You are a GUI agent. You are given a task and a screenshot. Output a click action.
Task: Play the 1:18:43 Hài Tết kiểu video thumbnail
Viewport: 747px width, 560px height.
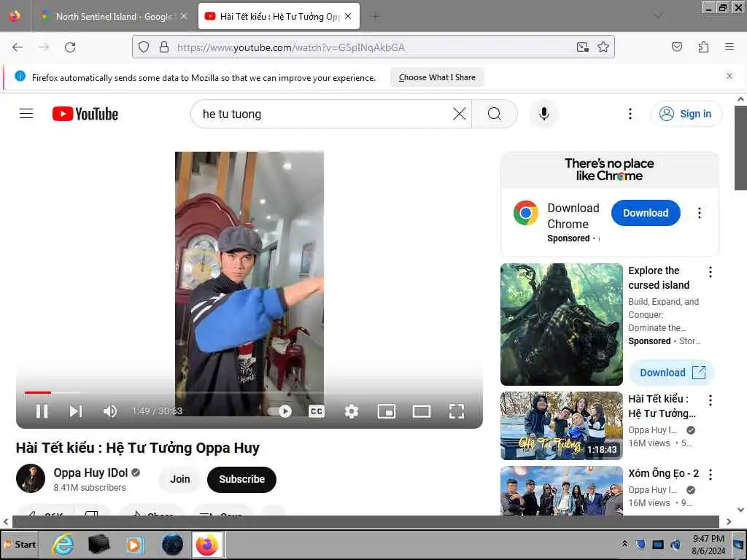561,426
